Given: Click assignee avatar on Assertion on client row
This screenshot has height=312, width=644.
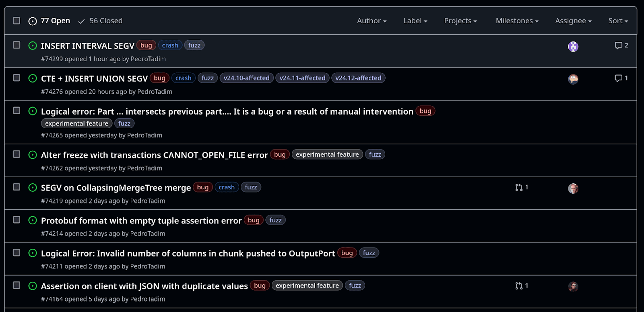Looking at the screenshot, I should pyautogui.click(x=573, y=287).
